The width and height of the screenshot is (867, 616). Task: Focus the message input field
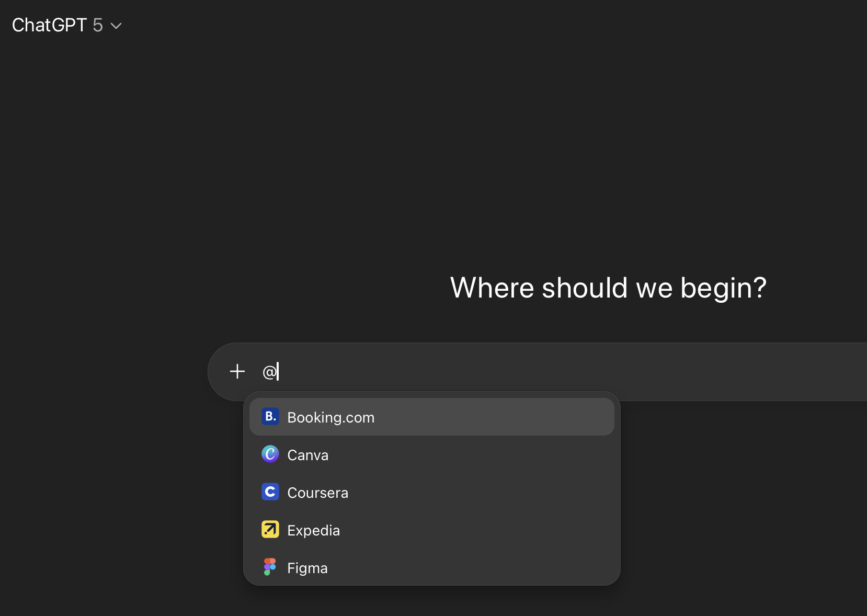(x=523, y=372)
